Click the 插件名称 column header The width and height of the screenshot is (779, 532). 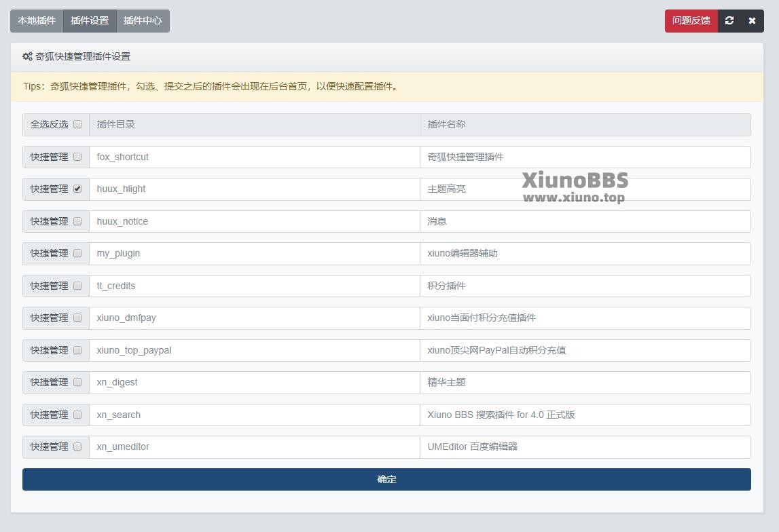[585, 125]
